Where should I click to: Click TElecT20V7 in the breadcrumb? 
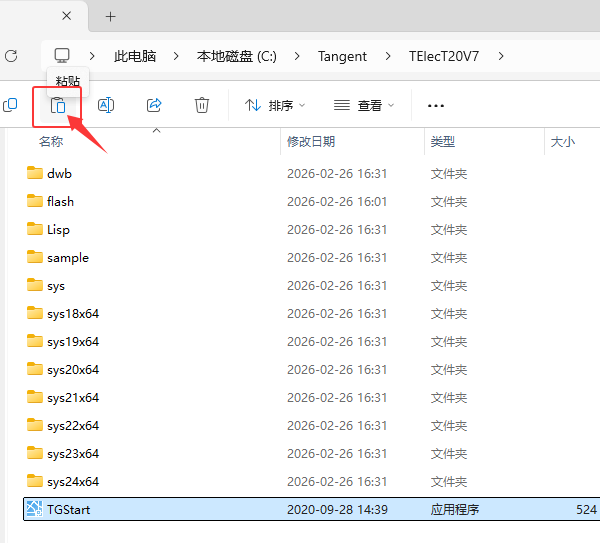[x=444, y=56]
